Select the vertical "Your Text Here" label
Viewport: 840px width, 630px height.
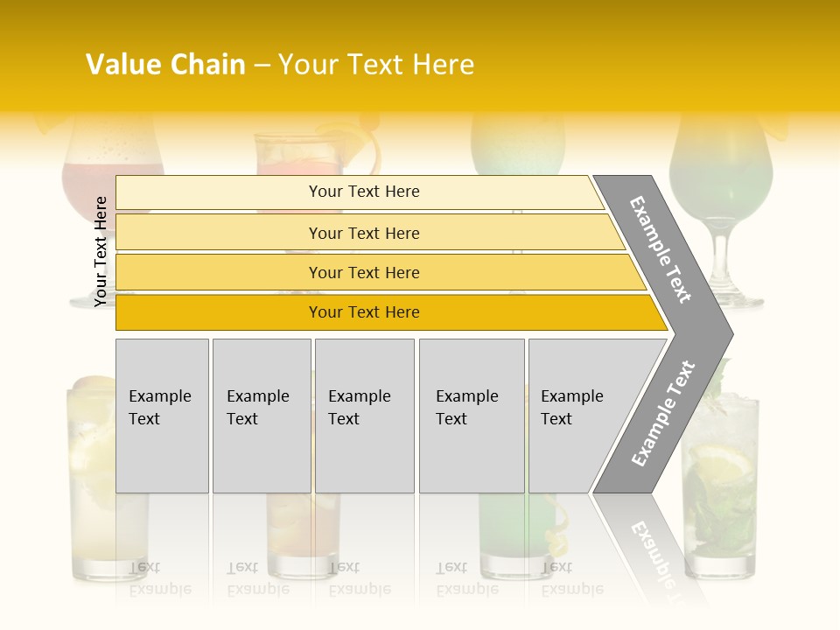point(101,251)
